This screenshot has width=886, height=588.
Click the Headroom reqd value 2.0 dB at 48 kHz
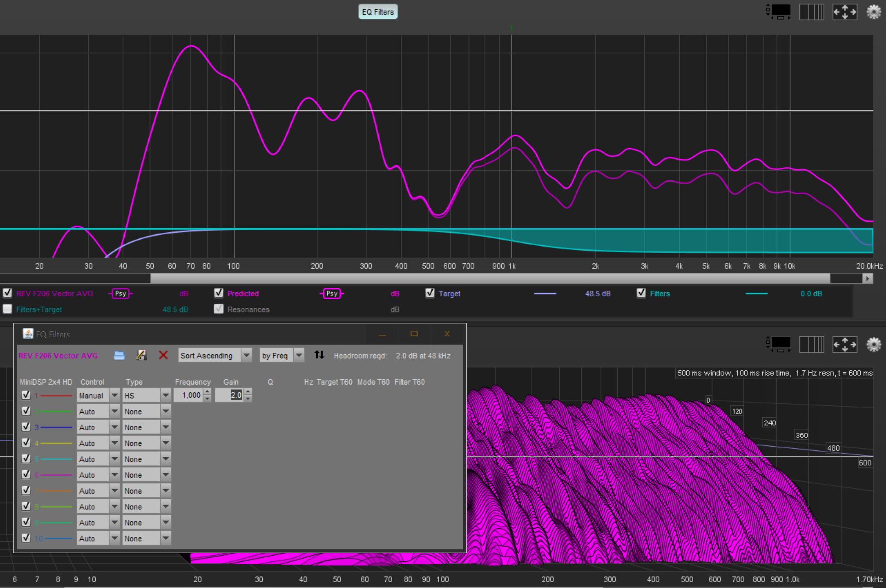[x=423, y=356]
